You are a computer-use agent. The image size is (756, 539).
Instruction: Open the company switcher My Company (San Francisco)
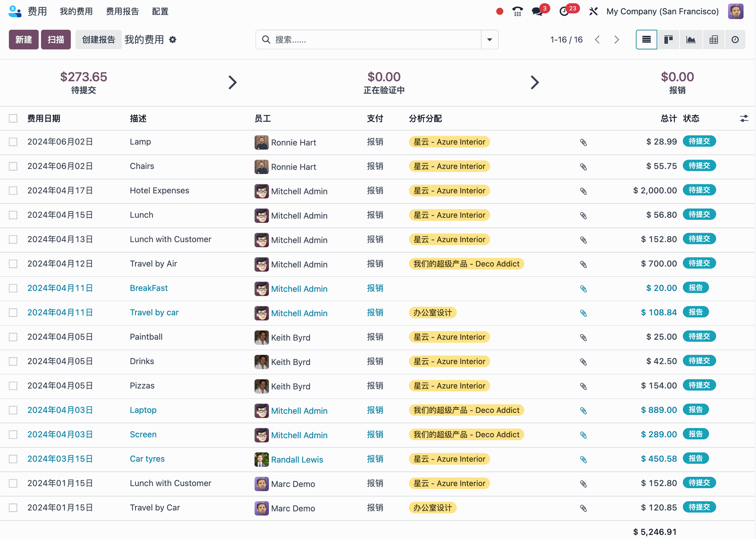click(662, 11)
